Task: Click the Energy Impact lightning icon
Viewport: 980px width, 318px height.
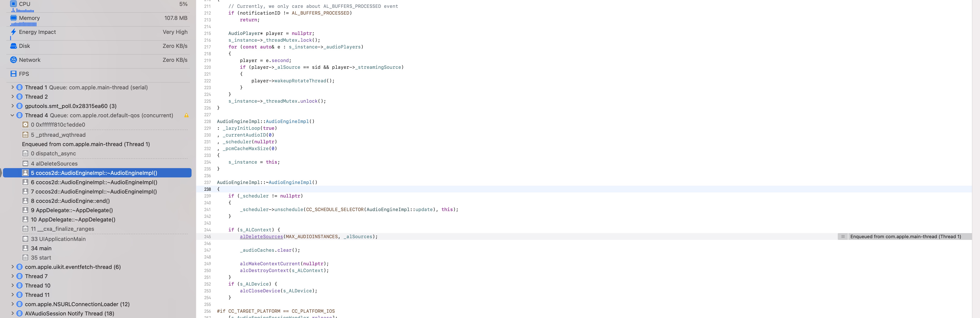Action: tap(13, 32)
